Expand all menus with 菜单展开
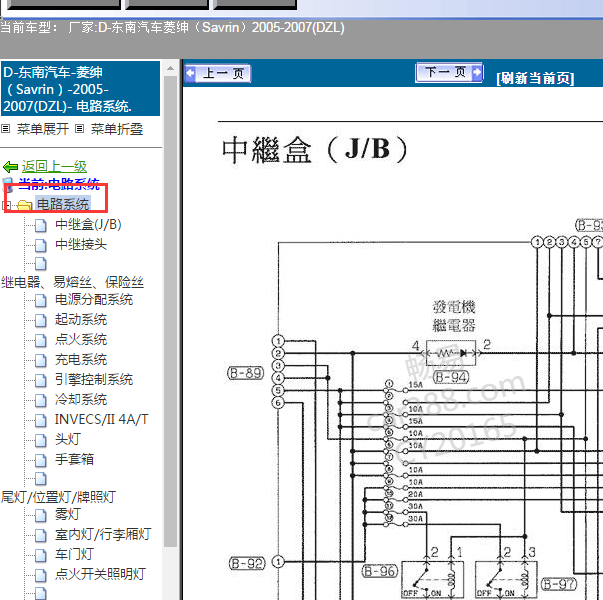 [43, 129]
